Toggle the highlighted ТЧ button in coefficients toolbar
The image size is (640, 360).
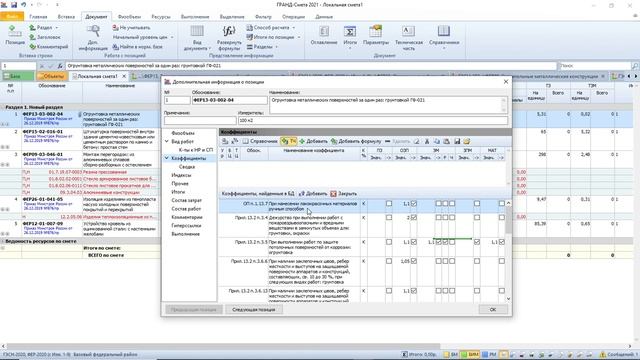[x=289, y=141]
